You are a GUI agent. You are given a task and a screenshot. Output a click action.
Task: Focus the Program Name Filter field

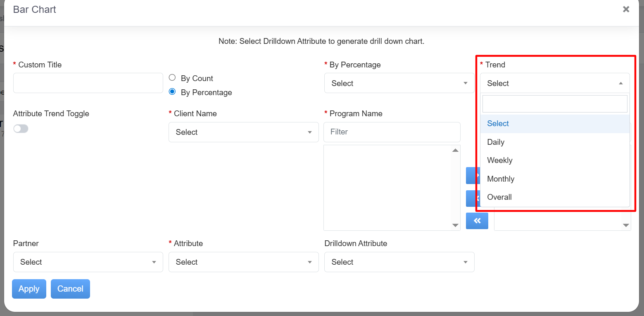coord(392,132)
